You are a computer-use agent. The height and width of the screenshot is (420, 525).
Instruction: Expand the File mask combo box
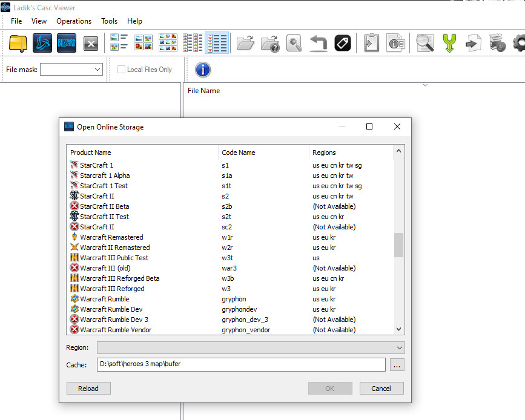(x=97, y=70)
